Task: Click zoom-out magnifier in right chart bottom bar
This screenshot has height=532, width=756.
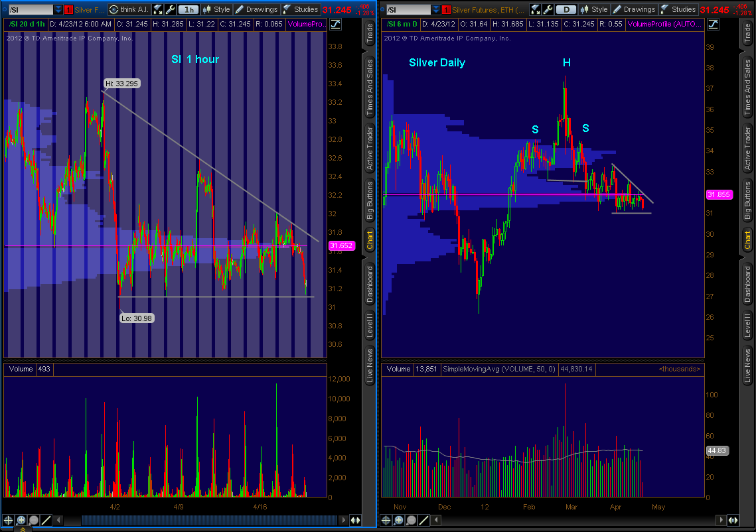Action: pos(412,521)
